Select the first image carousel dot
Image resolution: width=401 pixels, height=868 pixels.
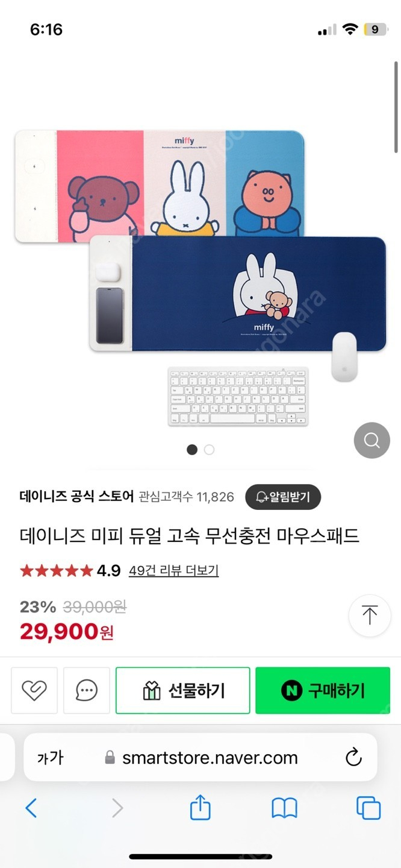point(192,450)
